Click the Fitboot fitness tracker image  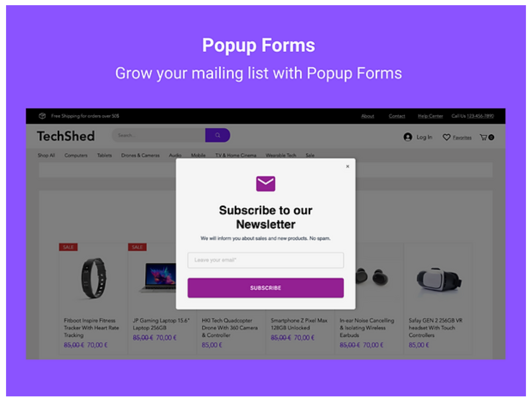click(93, 278)
